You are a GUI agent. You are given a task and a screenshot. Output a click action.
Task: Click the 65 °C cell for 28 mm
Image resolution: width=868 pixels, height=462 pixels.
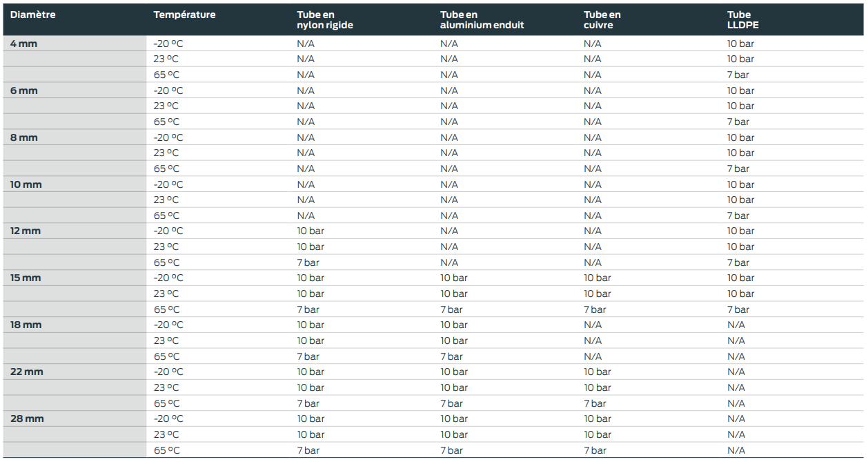click(x=166, y=450)
